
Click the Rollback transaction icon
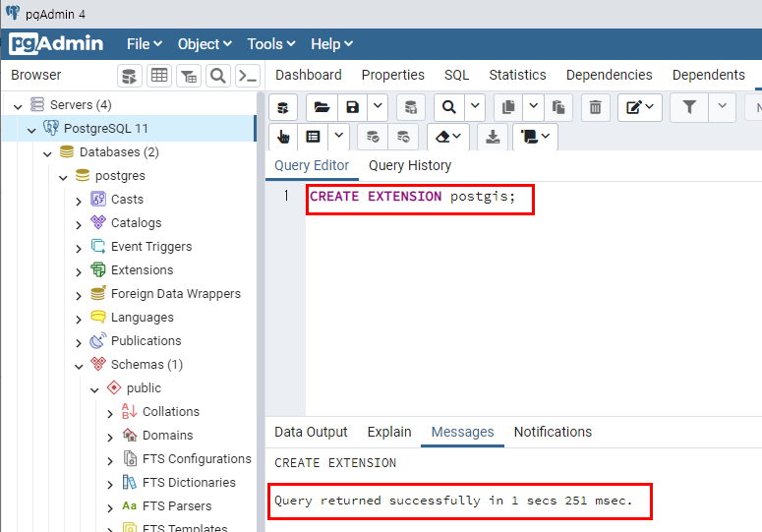click(403, 137)
